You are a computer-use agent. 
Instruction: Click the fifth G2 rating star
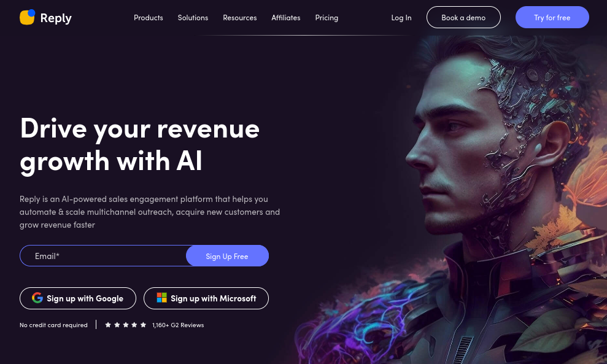tap(143, 325)
